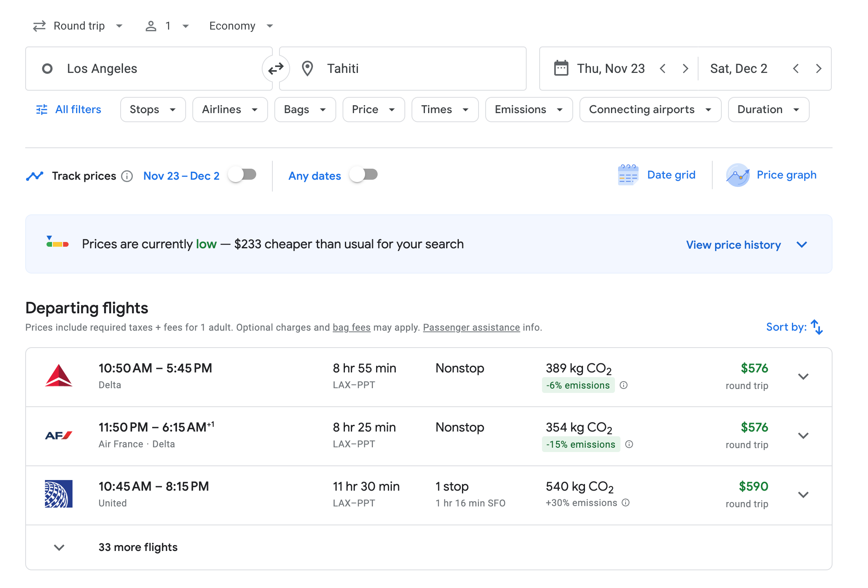Click the Track prices info icon
The height and width of the screenshot is (588, 868).
click(127, 176)
